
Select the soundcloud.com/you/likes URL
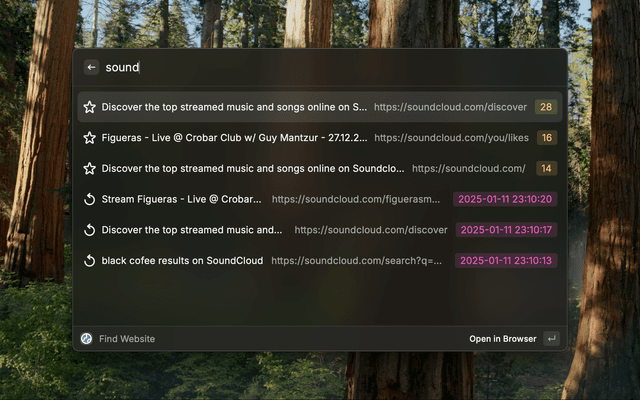tap(450, 138)
